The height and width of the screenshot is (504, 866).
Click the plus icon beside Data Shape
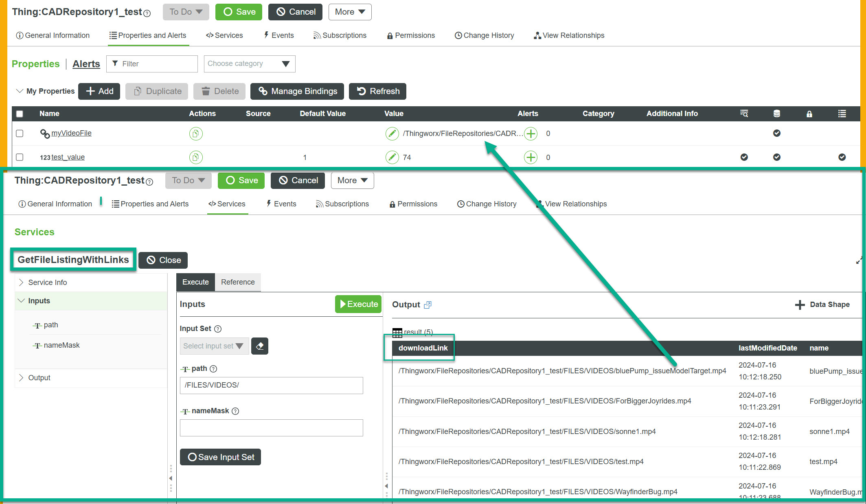coord(800,305)
